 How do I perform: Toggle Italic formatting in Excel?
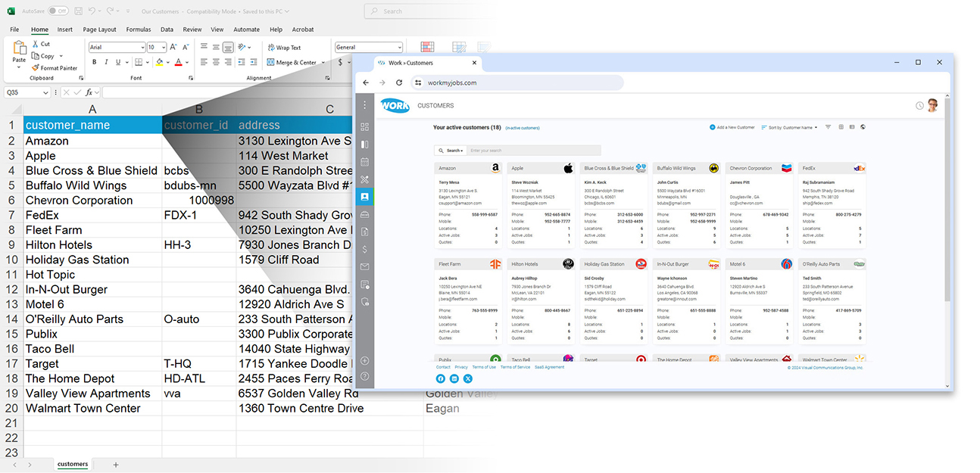107,62
